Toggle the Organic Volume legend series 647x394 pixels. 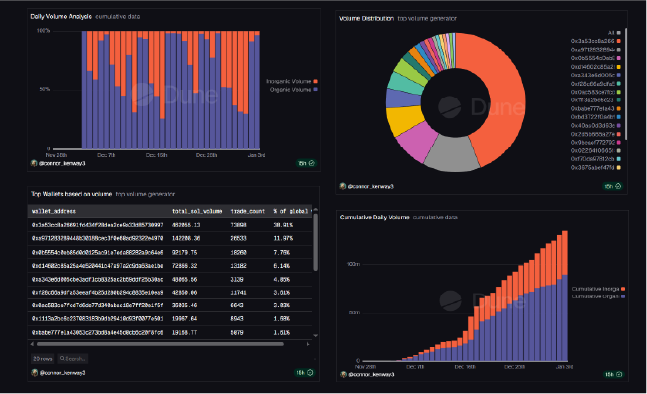pos(293,90)
